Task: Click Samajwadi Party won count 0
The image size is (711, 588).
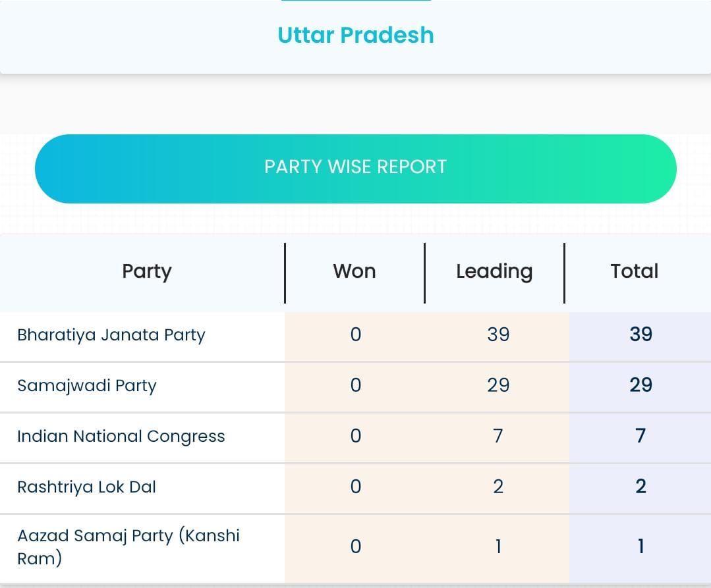Action: [x=356, y=385]
